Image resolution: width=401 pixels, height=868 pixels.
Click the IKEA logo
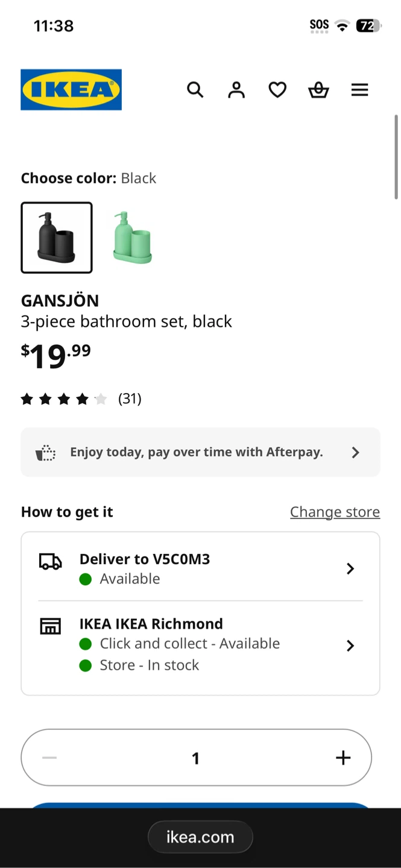coord(71,89)
